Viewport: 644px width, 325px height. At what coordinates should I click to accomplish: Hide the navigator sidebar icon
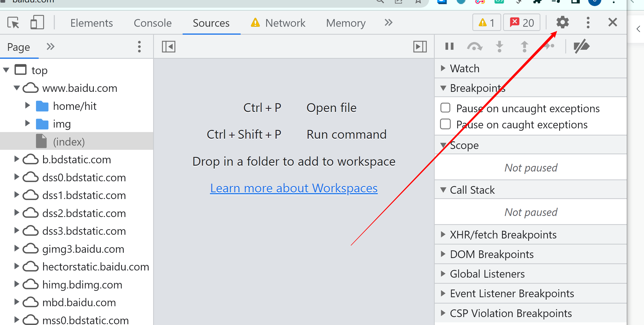[x=168, y=47]
